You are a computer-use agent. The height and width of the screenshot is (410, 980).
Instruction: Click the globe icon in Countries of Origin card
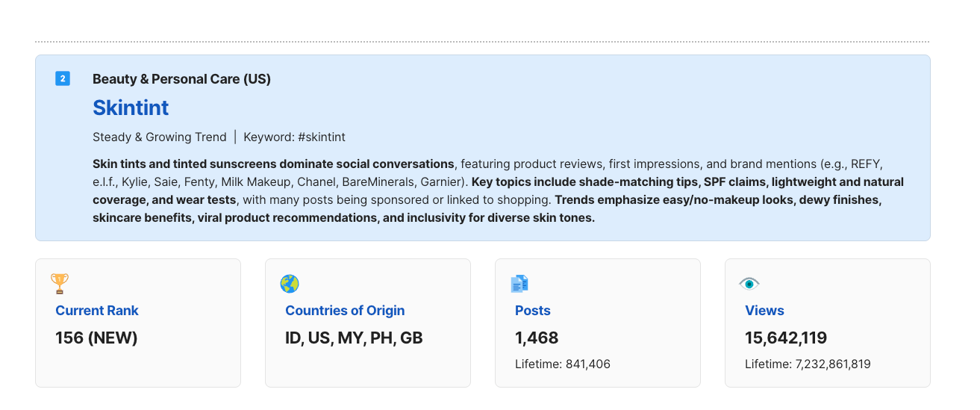point(290,284)
